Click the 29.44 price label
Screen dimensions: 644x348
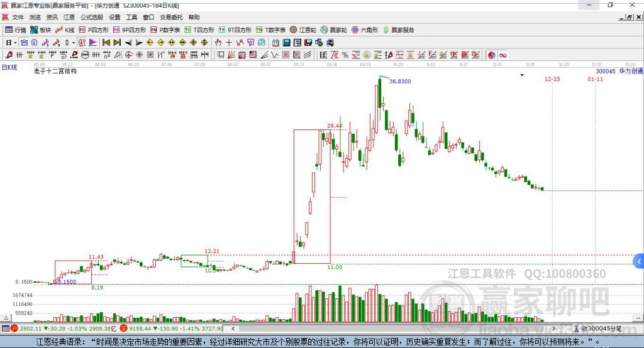335,126
